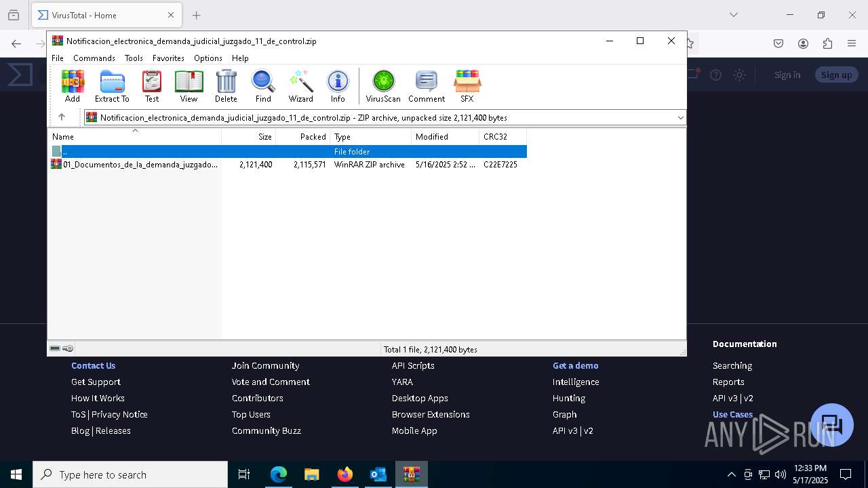Start VirusScan on the archive
868x488 pixels.
coord(383,86)
